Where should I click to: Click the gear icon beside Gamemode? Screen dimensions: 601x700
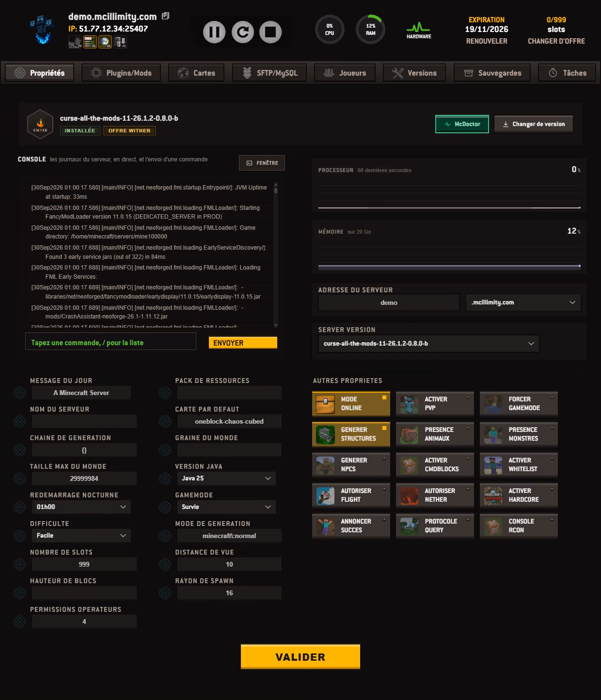click(x=165, y=507)
